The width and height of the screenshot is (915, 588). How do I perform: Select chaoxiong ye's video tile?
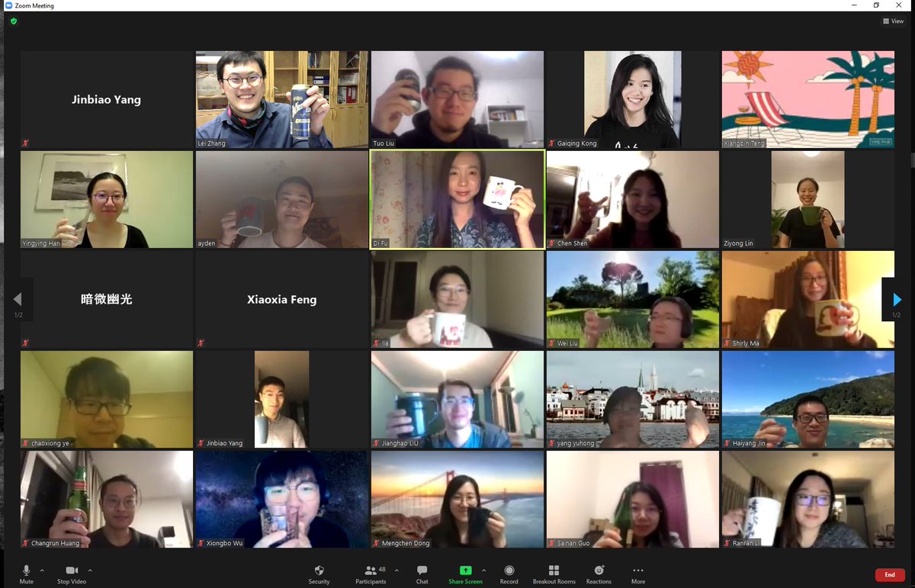[x=107, y=399]
